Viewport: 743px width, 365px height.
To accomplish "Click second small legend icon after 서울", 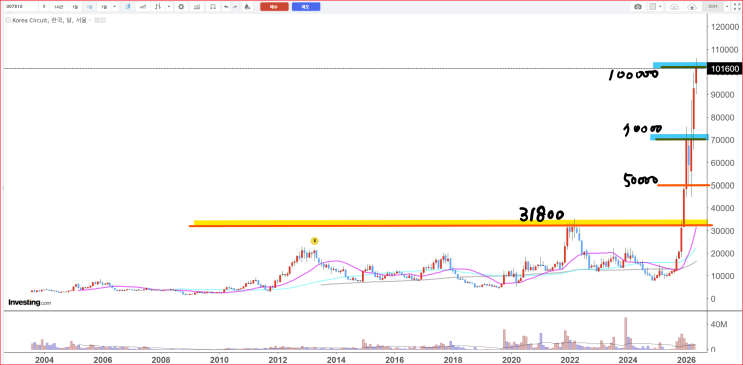I will tap(103, 20).
